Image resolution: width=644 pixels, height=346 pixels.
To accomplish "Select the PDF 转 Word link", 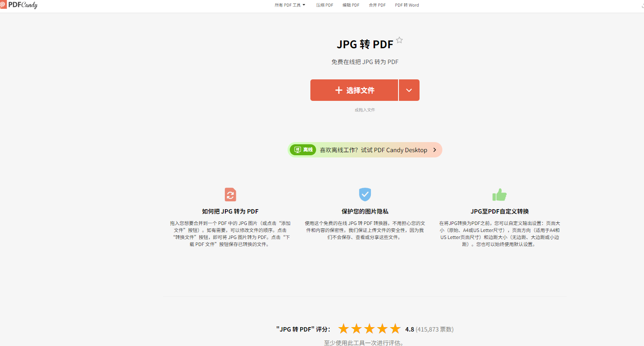I will point(407,5).
